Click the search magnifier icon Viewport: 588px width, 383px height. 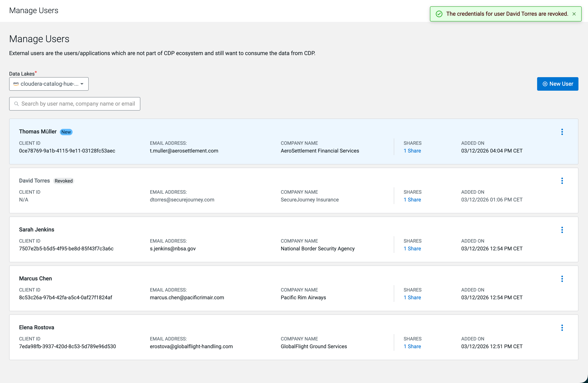16,104
